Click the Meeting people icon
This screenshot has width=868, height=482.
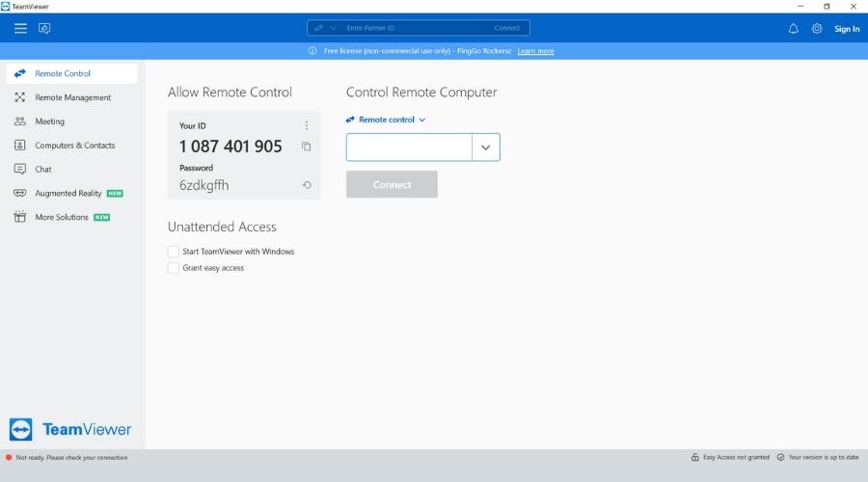(x=20, y=121)
